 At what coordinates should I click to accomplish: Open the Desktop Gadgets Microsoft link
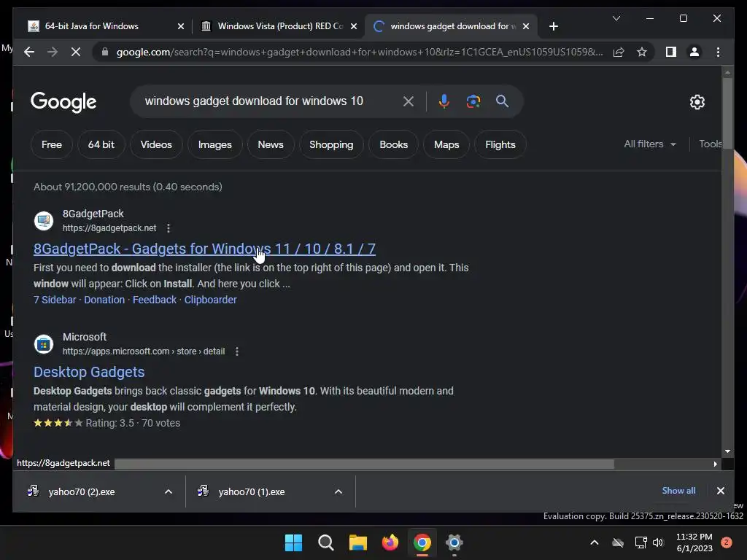coord(89,372)
